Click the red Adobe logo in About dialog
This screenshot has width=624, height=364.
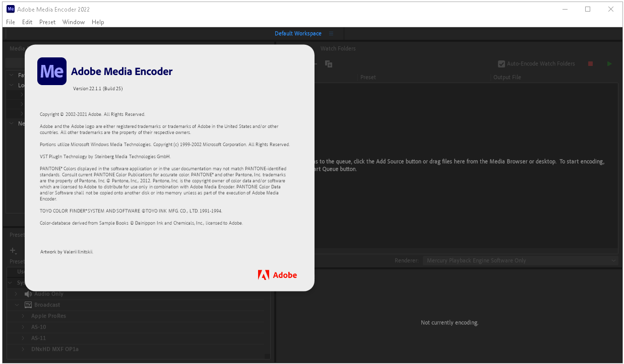coord(277,275)
